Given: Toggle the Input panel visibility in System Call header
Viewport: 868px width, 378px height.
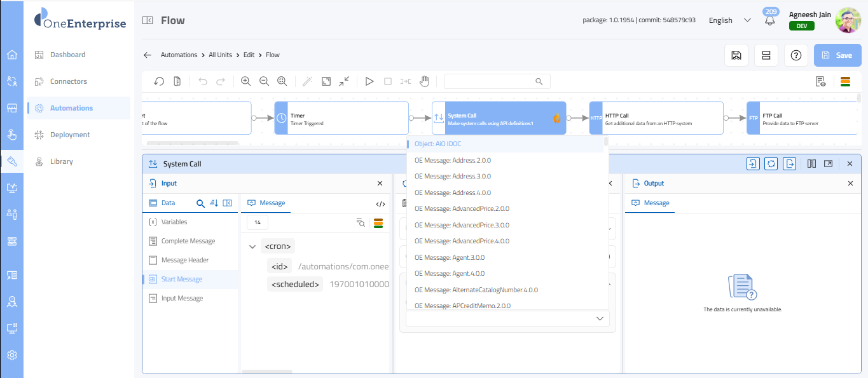Looking at the screenshot, I should [x=753, y=164].
